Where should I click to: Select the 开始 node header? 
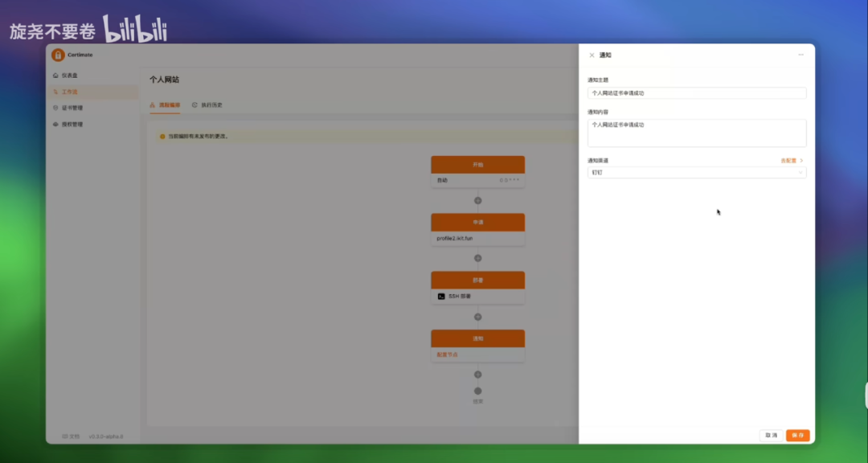click(x=477, y=165)
